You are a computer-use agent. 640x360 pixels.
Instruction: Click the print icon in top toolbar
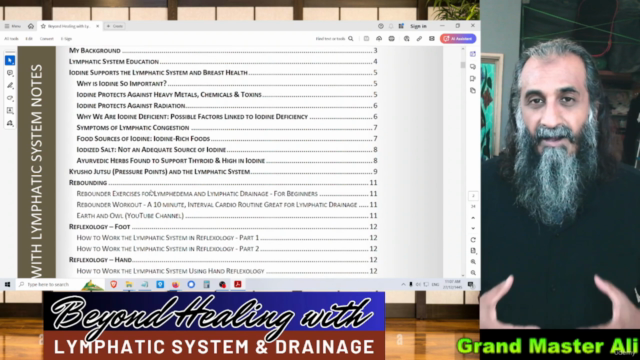pyautogui.click(x=392, y=39)
